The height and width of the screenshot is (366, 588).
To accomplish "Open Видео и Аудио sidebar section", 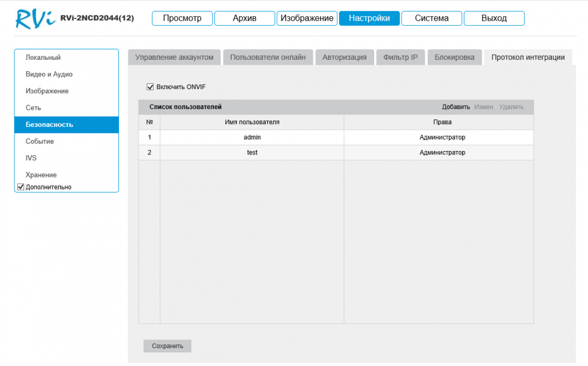I will tap(49, 74).
